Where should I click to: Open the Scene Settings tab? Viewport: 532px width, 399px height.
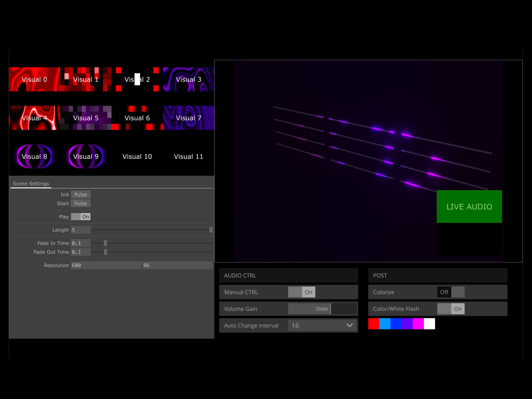pos(31,183)
